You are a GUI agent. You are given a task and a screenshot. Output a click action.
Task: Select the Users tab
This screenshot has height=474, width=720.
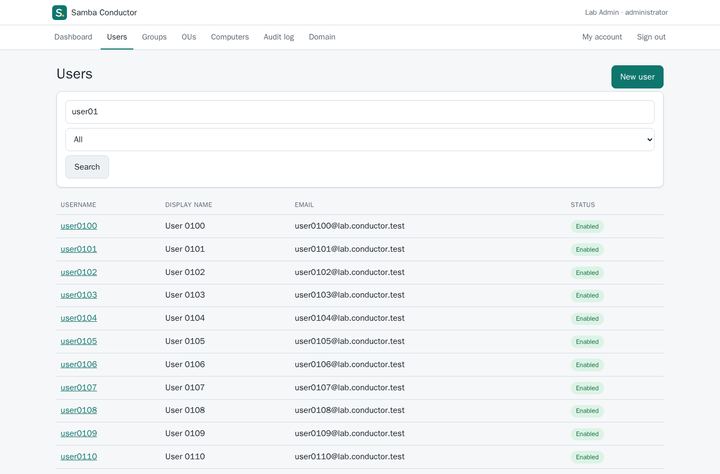tap(117, 37)
